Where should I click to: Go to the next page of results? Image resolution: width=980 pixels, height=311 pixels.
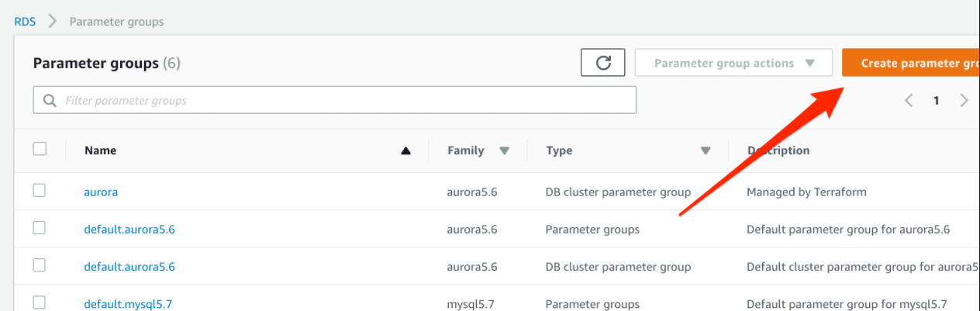[x=964, y=100]
